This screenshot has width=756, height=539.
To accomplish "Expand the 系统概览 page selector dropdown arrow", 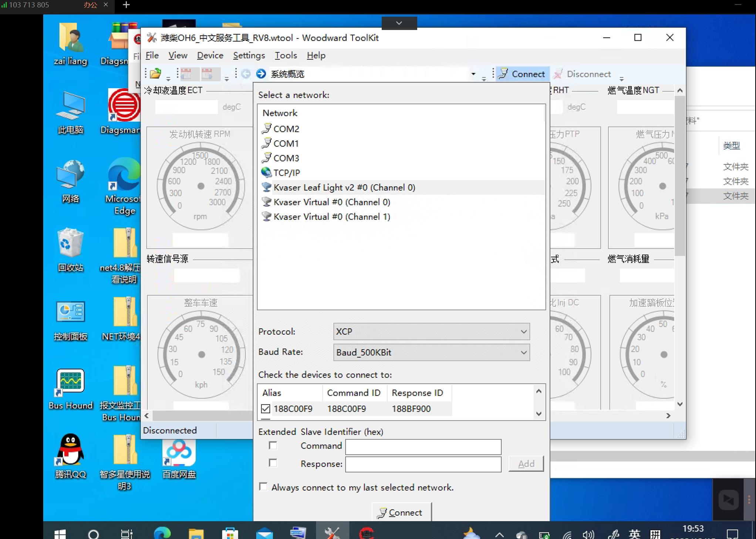I will pyautogui.click(x=473, y=74).
